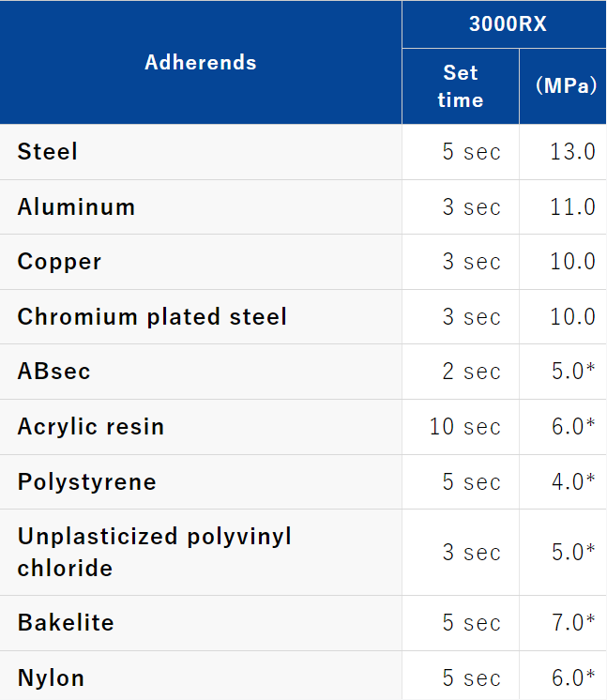Click the Adherends column header
Image resolution: width=607 pixels, height=700 pixels.
pyautogui.click(x=201, y=62)
